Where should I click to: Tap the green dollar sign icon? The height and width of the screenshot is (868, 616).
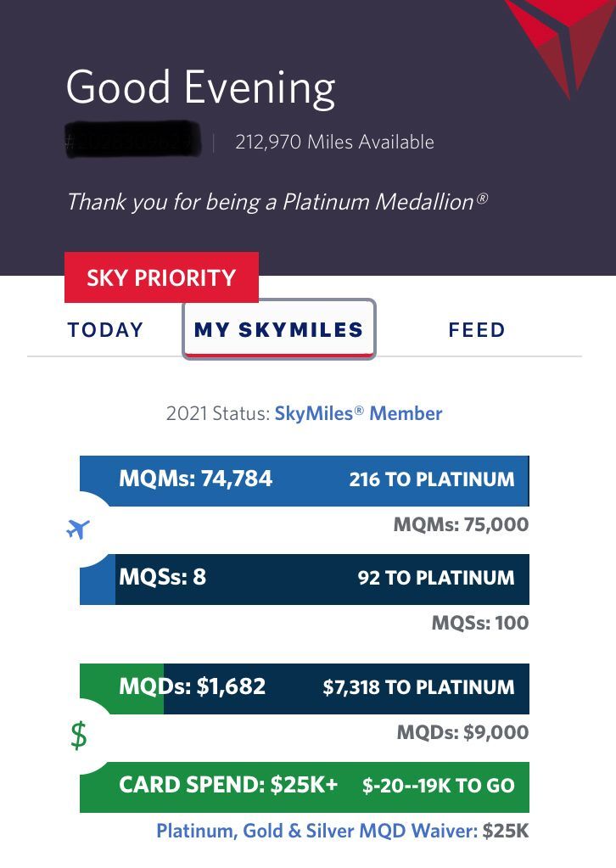(x=78, y=736)
